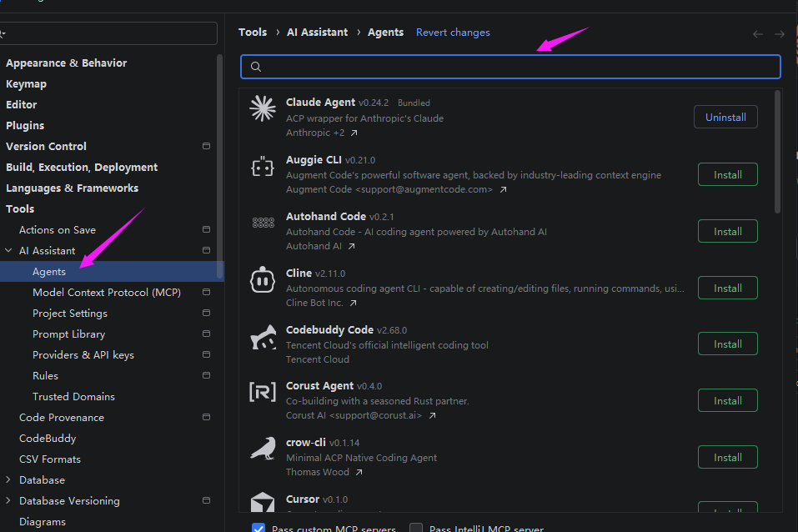This screenshot has height=532, width=798.
Task: Install crow-cli agent
Action: 727,457
